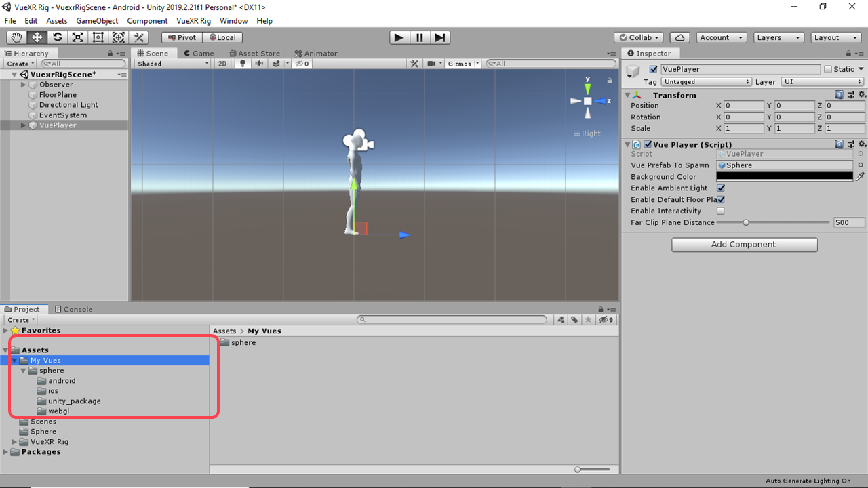
Task: Toggle Pivot handle position mode
Action: pos(182,37)
